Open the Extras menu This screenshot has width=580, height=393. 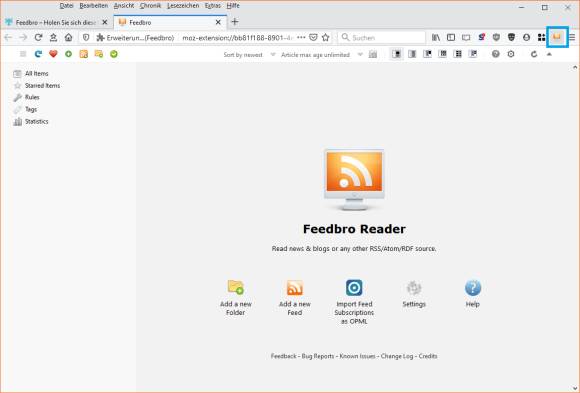pos(213,6)
